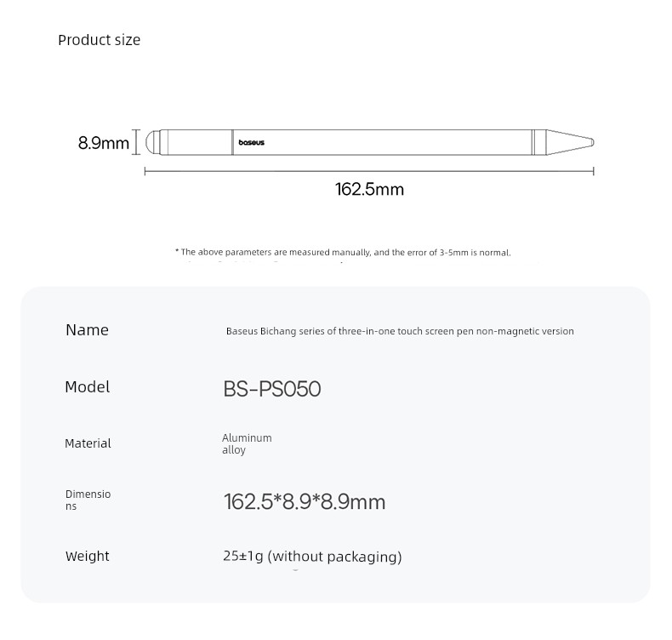This screenshot has width=672, height=640.
Task: Click the pointed tip of the stylus
Action: tap(570, 142)
